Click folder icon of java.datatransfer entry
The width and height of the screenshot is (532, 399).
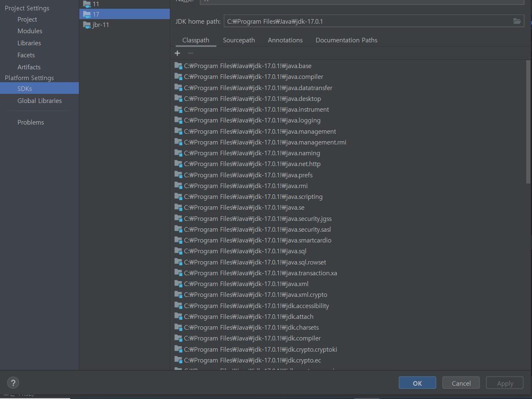tap(179, 88)
